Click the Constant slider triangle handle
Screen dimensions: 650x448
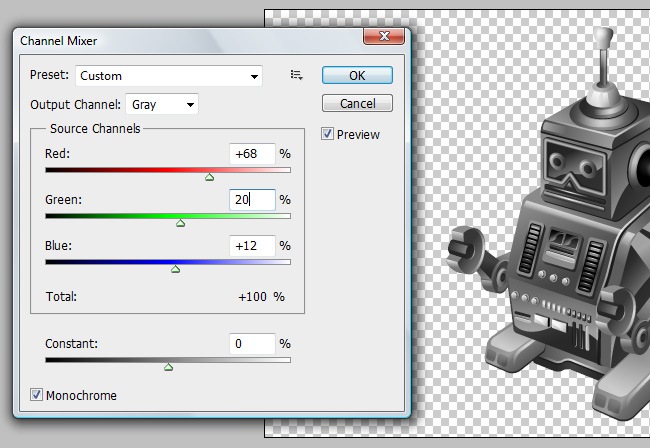168,367
